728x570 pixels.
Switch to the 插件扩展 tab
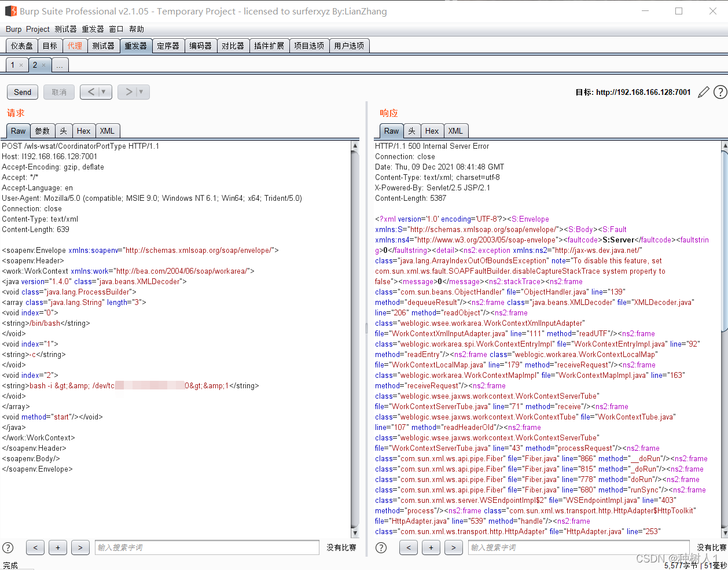click(269, 46)
